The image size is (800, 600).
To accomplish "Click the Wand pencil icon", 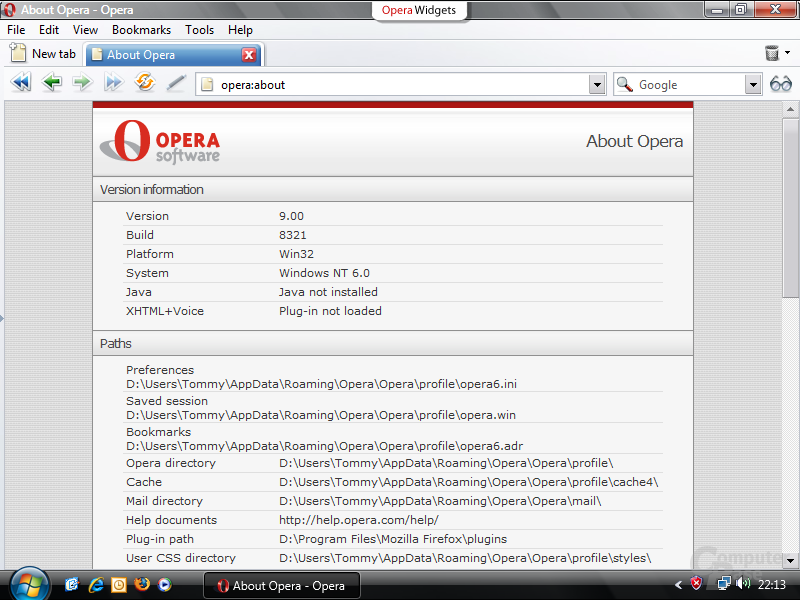I will [x=176, y=83].
